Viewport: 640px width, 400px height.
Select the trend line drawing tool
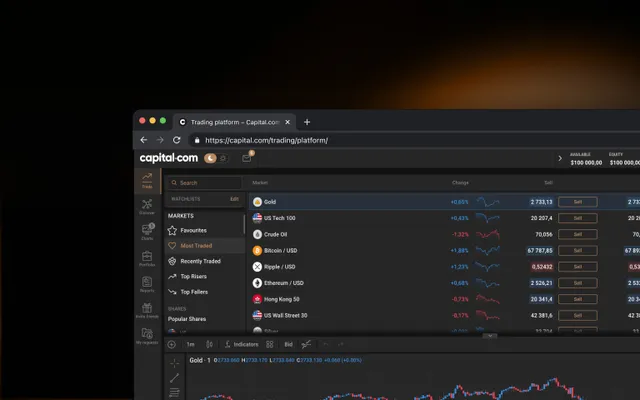[x=174, y=378]
